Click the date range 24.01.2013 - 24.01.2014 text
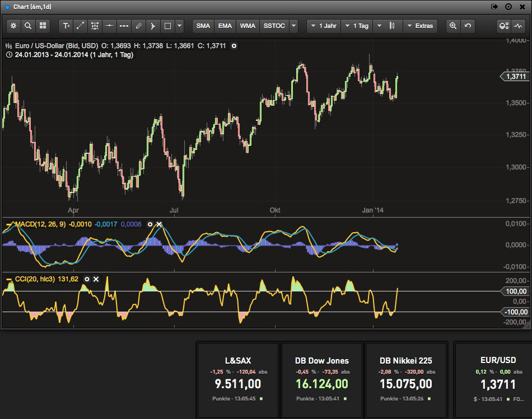The image size is (532, 419). pos(51,55)
